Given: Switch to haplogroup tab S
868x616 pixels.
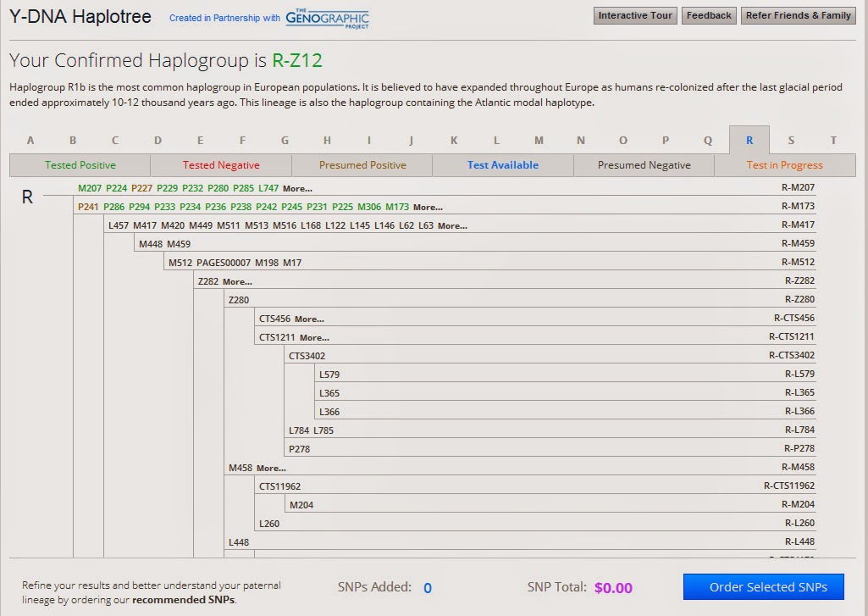Looking at the screenshot, I should point(791,140).
